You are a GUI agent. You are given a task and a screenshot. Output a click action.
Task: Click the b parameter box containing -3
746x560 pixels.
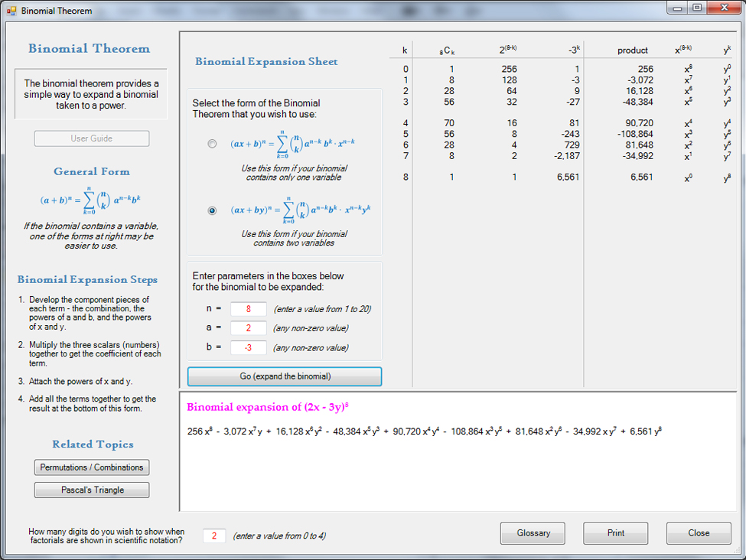point(248,347)
